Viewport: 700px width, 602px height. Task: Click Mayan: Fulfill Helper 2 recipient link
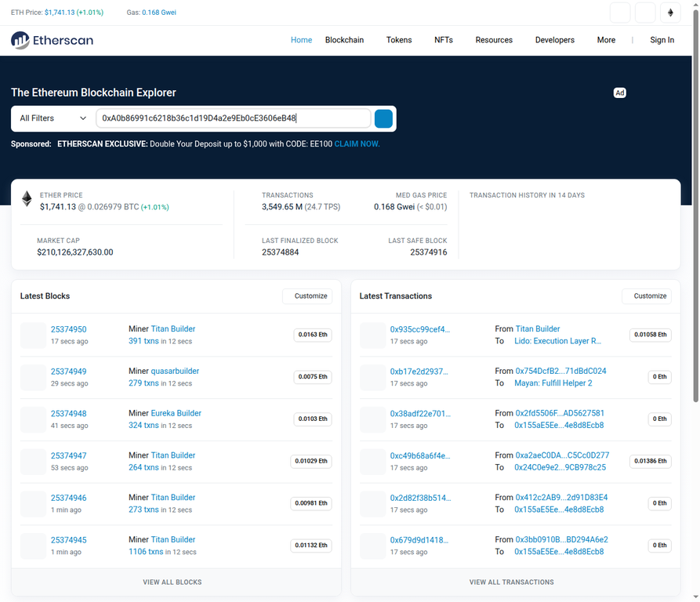click(553, 383)
